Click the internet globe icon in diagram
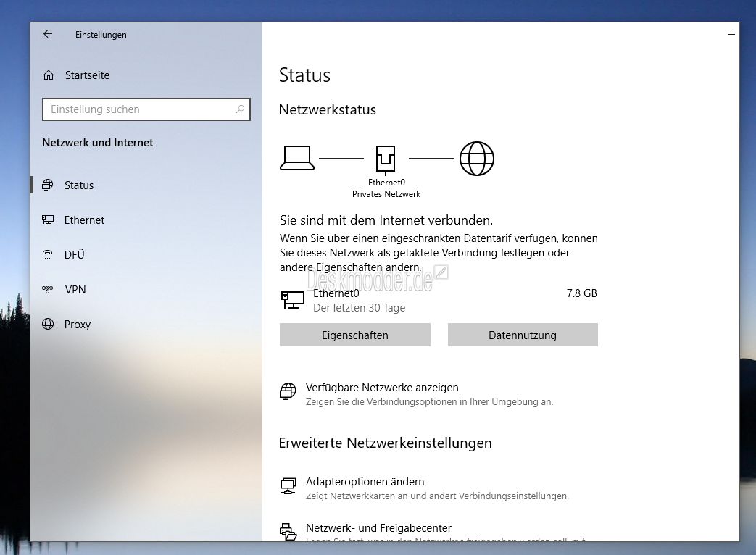This screenshot has height=555, width=756. pyautogui.click(x=477, y=159)
